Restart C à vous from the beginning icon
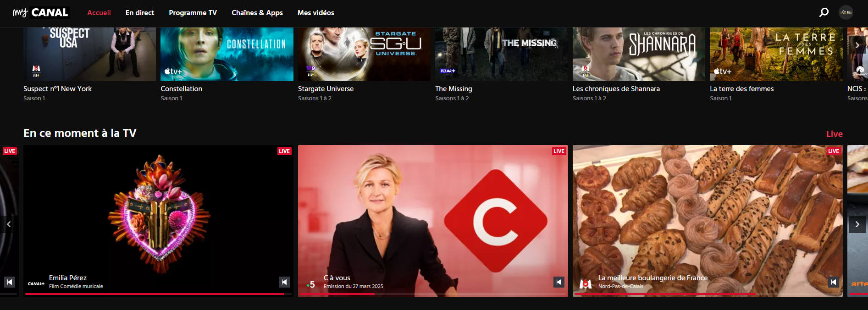The width and height of the screenshot is (868, 310). [559, 282]
